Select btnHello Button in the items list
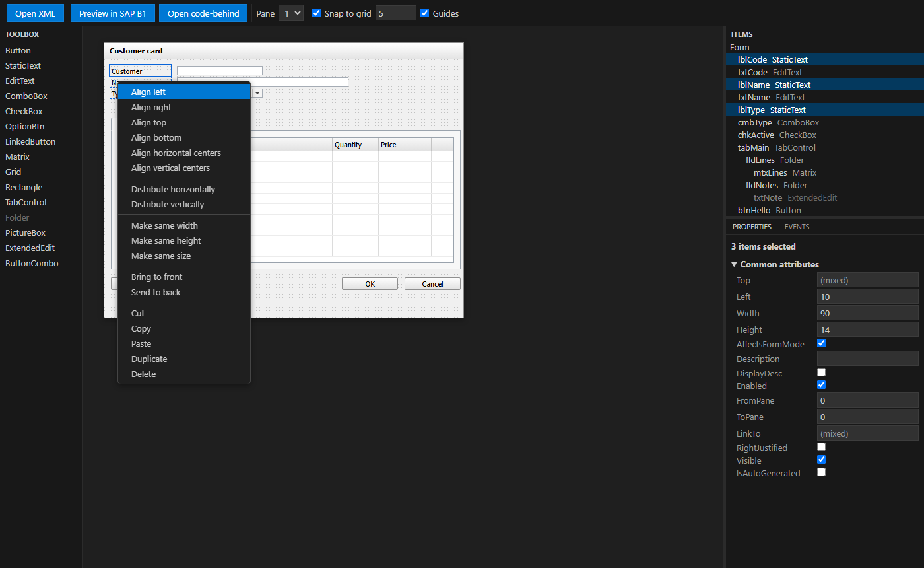The height and width of the screenshot is (568, 924). (x=825, y=211)
